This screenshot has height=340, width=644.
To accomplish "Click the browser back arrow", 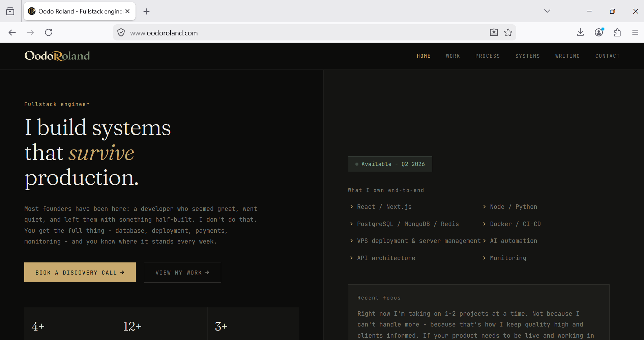I will pyautogui.click(x=12, y=32).
